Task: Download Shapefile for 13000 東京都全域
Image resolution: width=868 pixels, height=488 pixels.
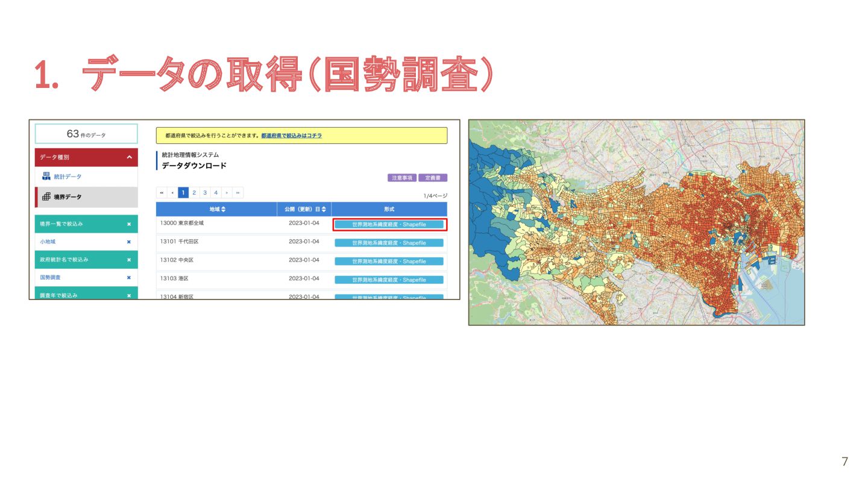Action: click(389, 224)
